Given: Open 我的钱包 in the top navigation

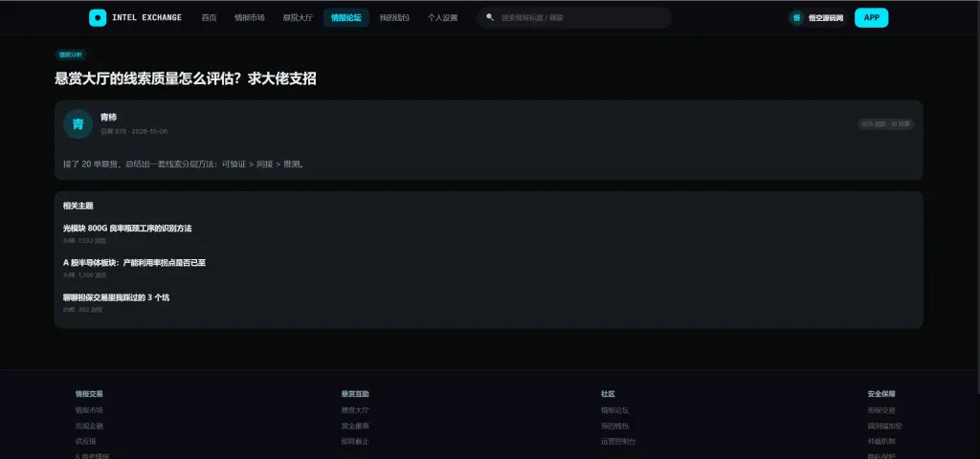Looking at the screenshot, I should [394, 17].
